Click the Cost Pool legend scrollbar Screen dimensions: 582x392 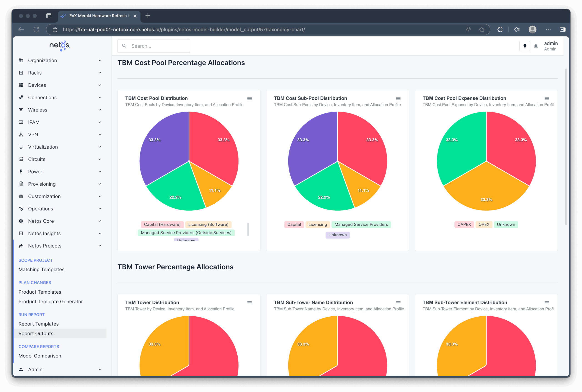[248, 229]
